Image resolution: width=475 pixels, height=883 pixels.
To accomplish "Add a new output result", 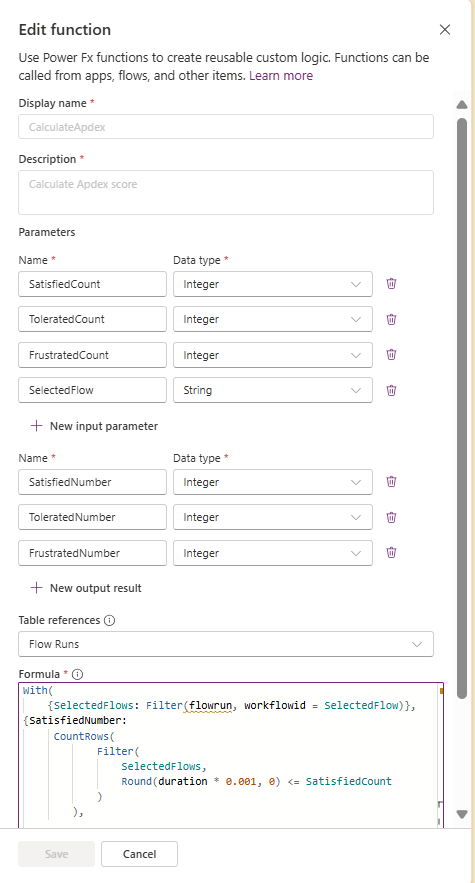I will click(x=86, y=588).
